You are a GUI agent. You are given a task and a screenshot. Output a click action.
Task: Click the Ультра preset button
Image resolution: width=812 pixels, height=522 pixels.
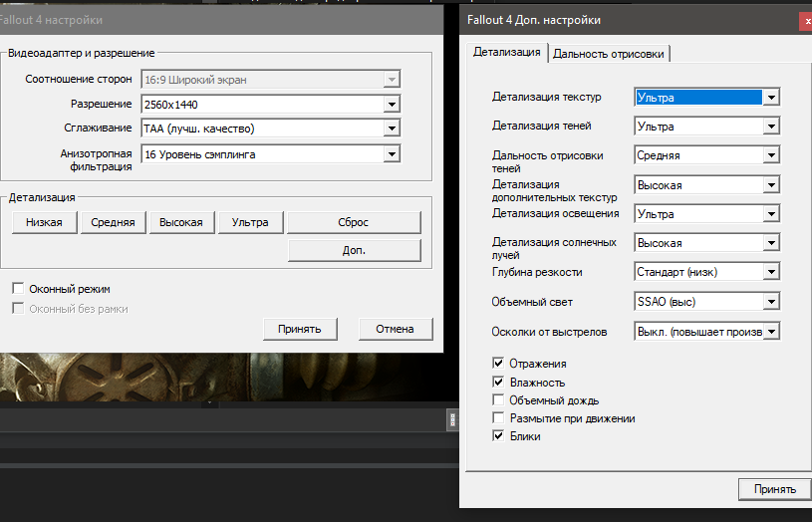coord(250,222)
